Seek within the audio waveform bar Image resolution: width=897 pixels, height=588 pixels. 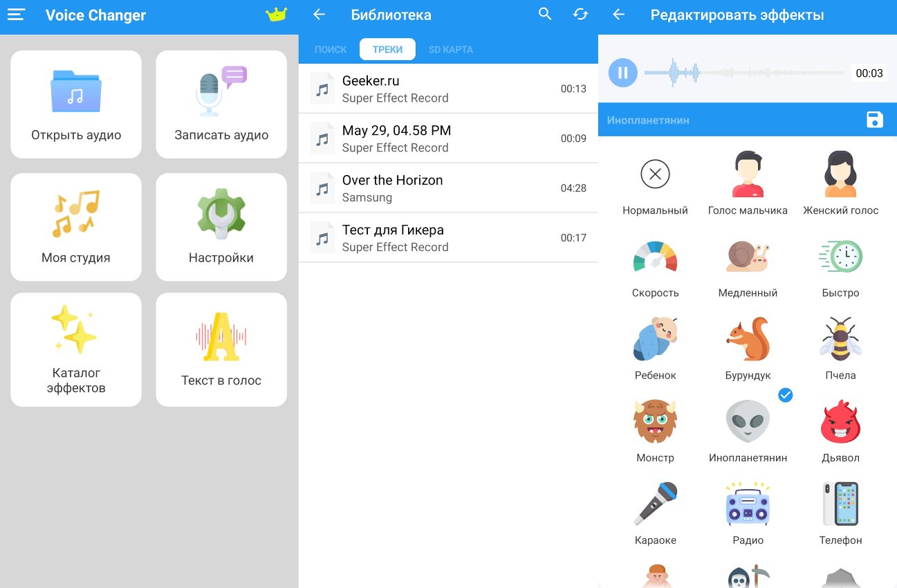coord(743,73)
